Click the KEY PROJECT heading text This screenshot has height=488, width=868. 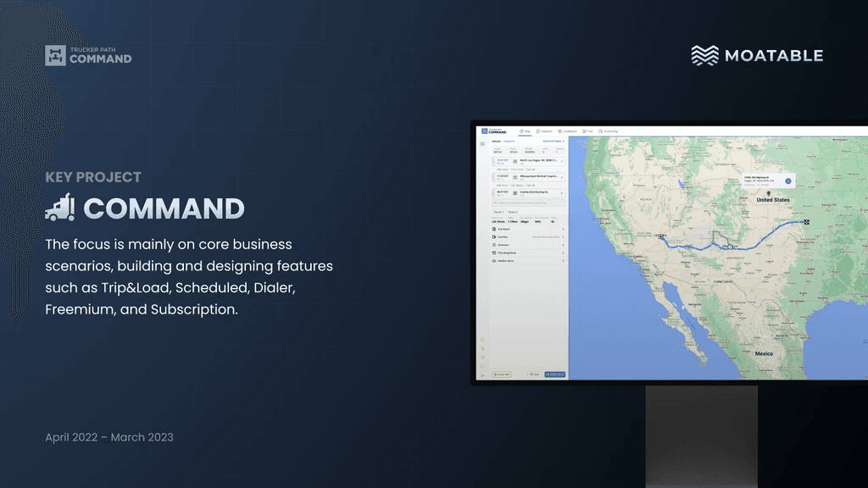93,177
